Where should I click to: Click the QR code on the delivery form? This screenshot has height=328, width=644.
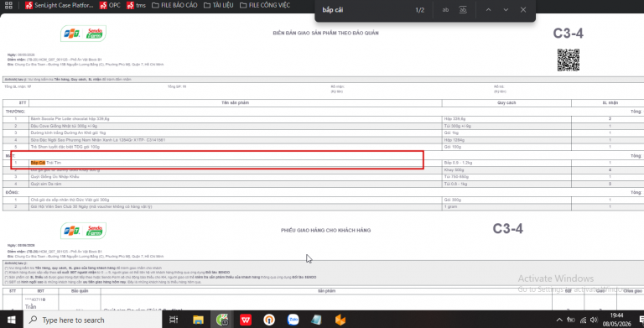(x=568, y=60)
